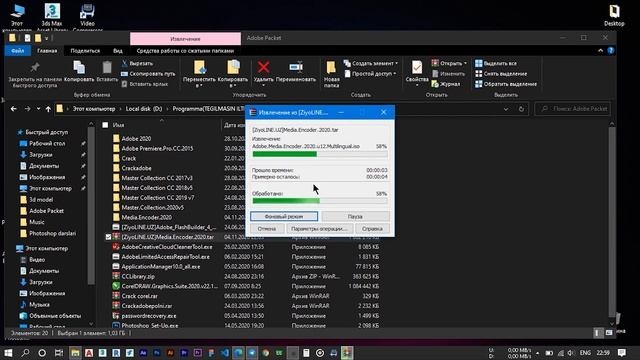This screenshot has height=360, width=640.
Task: Click Properties (Свойства) ribbon icon
Action: (x=417, y=73)
